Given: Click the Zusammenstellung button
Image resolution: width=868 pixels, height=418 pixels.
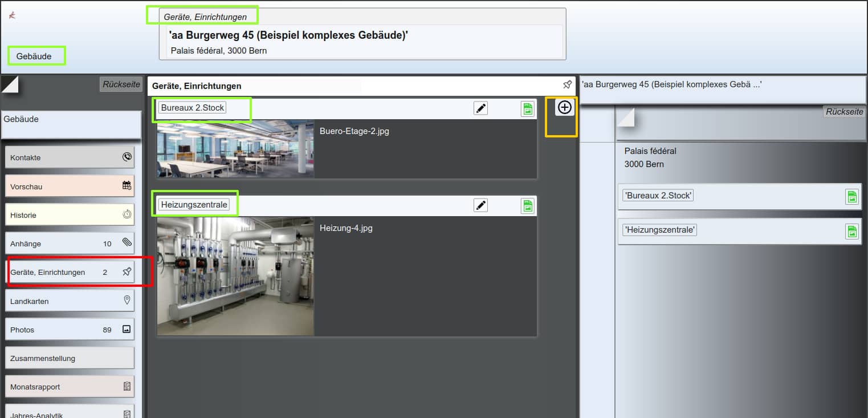Looking at the screenshot, I should click(70, 358).
